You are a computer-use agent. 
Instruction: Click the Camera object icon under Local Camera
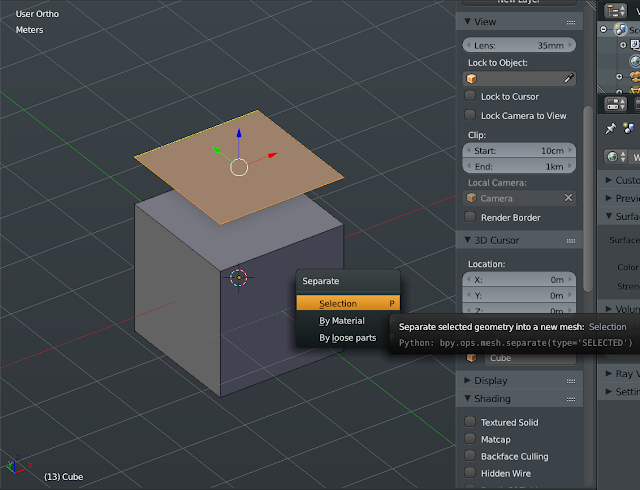pyautogui.click(x=471, y=198)
